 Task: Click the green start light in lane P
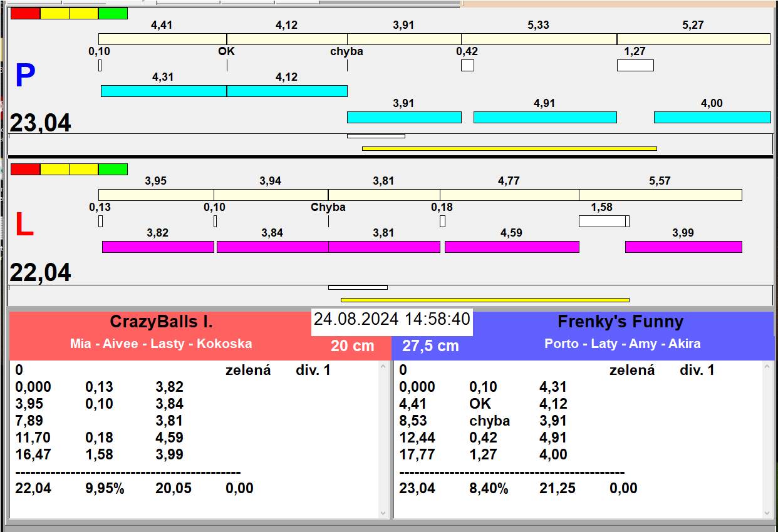click(113, 13)
